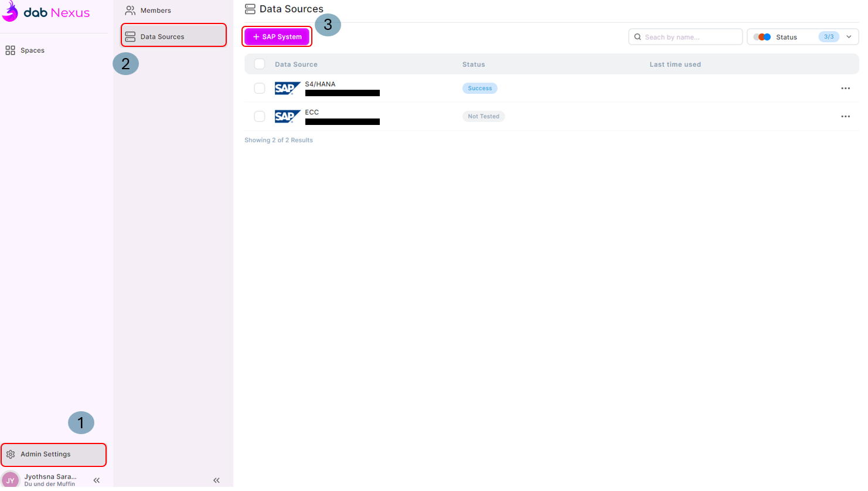
Task: Open the overflow menu for ECC
Action: pos(845,116)
